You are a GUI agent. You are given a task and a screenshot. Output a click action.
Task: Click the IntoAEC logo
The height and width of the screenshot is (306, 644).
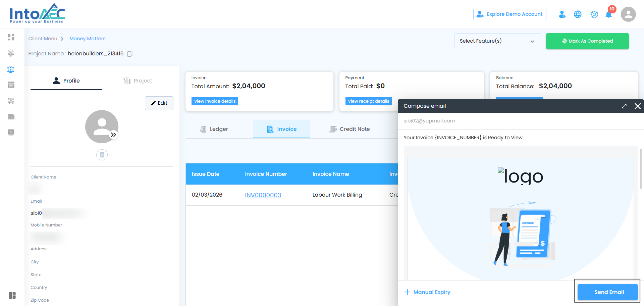(38, 14)
